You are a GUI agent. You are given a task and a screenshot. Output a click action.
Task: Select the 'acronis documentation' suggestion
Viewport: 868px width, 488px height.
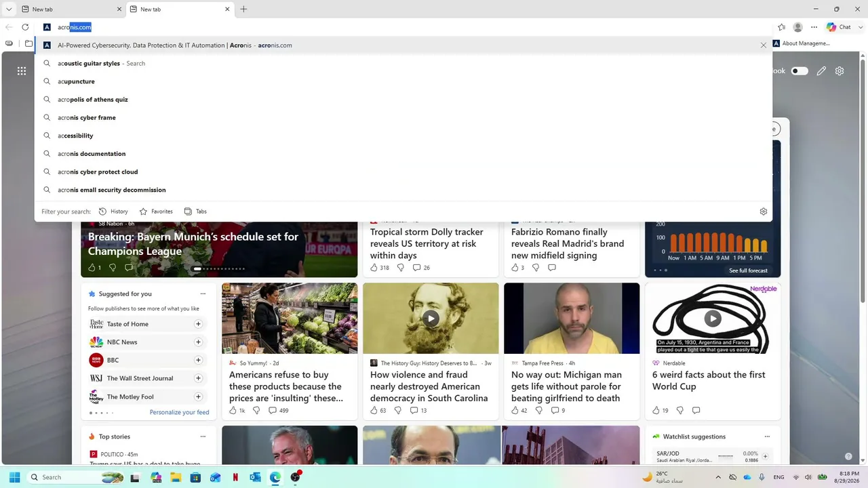(403, 154)
